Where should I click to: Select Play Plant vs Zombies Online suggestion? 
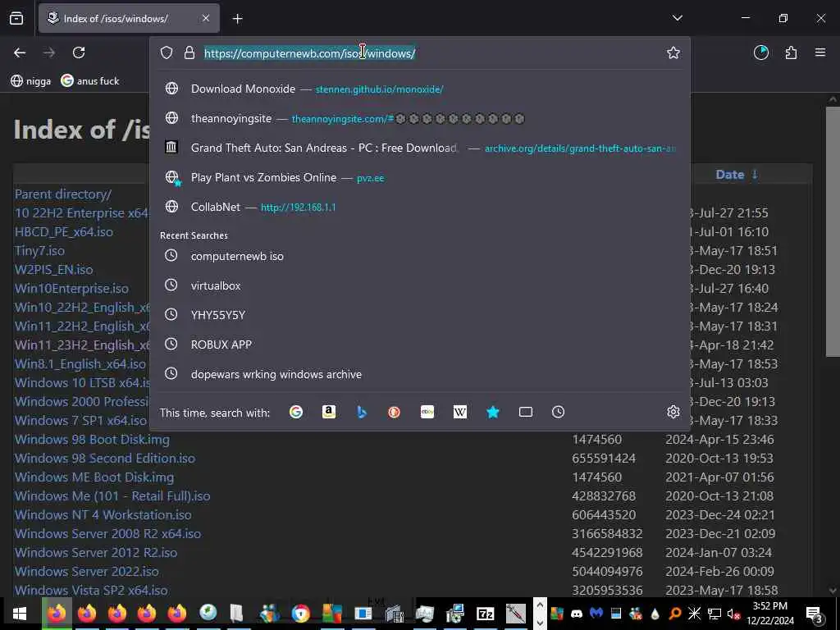coord(419,177)
